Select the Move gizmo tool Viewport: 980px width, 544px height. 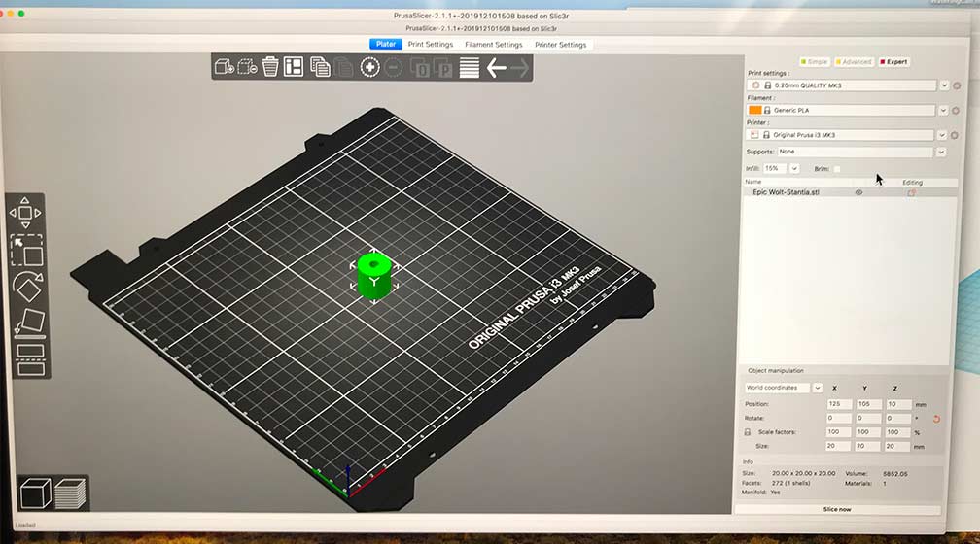[25, 213]
